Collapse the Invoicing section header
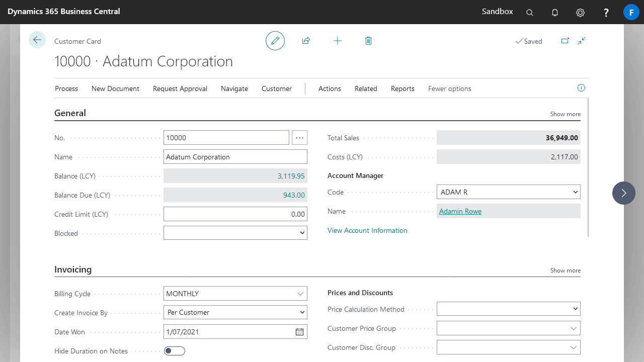The image size is (644, 362). click(73, 269)
